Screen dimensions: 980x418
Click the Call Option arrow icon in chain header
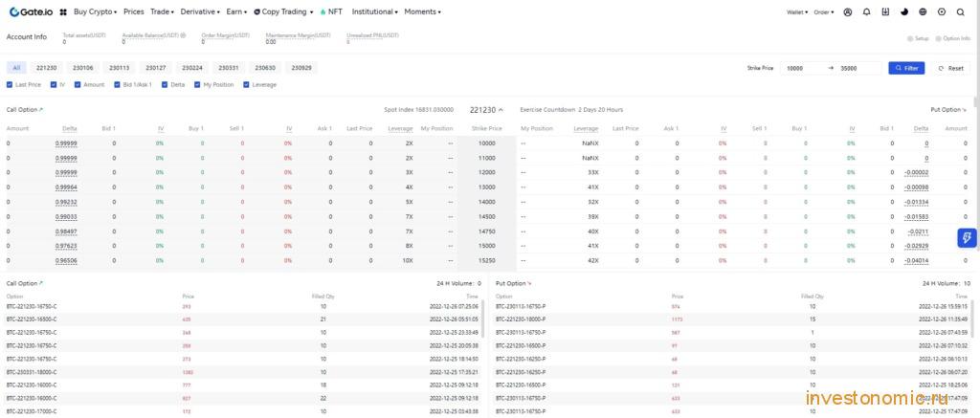41,109
